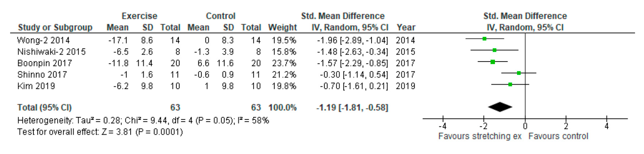The height and width of the screenshot is (154, 644).
Task: Click the Total (95% CI) row label
Action: (x=45, y=108)
